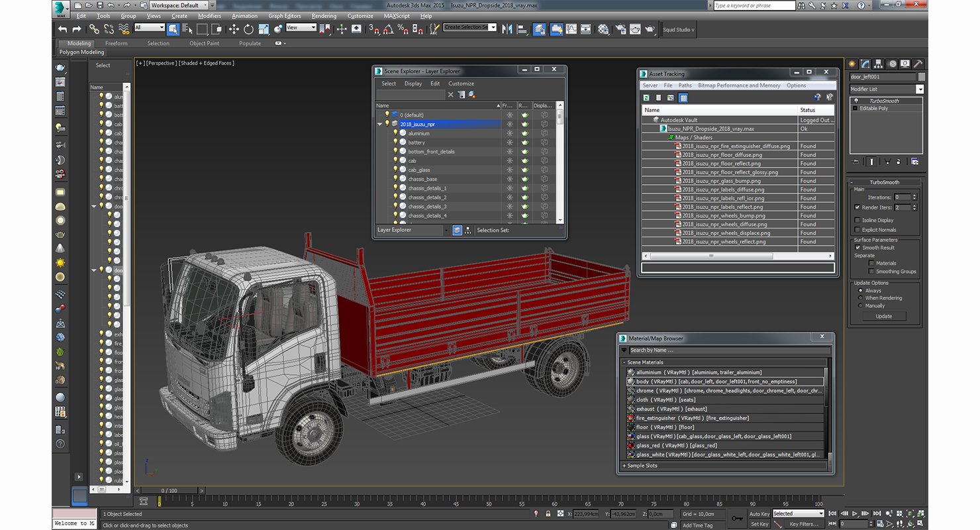Switch to the Freeform ribbon tab
980x530 pixels.
point(116,43)
